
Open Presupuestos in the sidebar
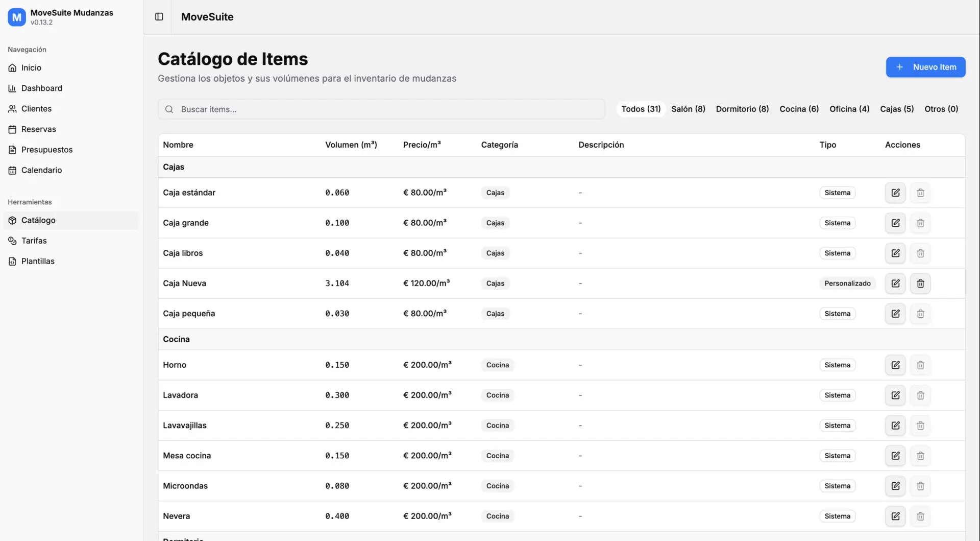[47, 150]
